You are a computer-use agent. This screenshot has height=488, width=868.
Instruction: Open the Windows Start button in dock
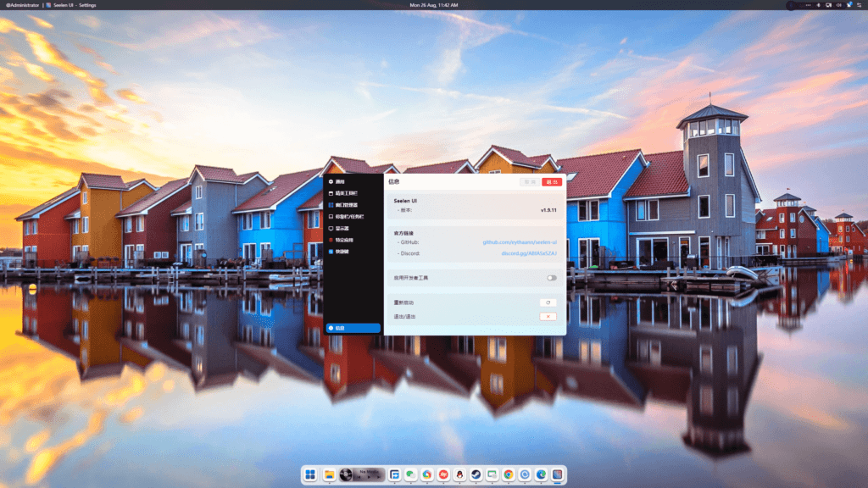tap(310, 474)
